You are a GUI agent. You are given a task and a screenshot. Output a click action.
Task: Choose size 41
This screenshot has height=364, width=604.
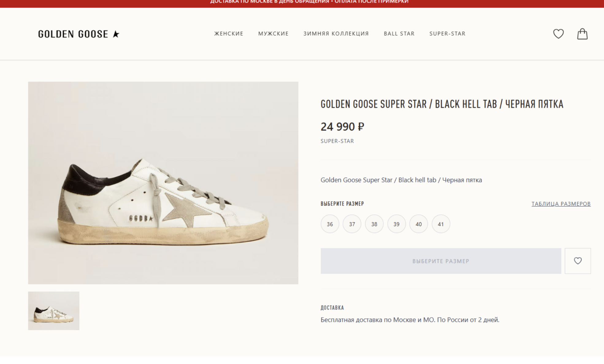441,224
